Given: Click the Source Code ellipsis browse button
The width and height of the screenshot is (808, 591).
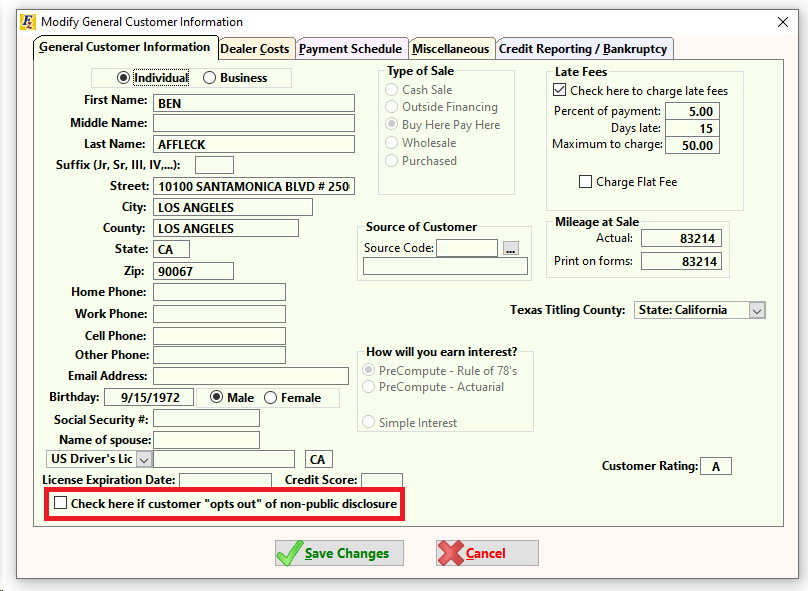Looking at the screenshot, I should point(511,248).
